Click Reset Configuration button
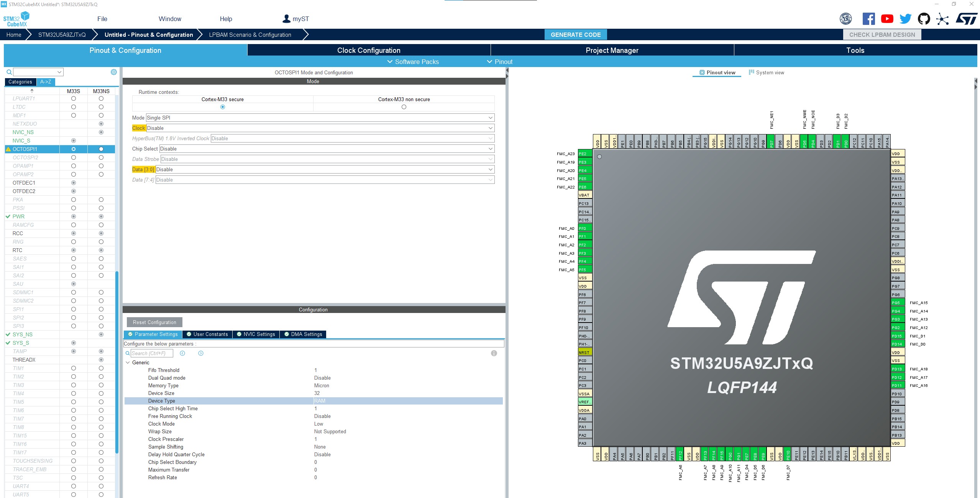The image size is (980, 498). 154,322
